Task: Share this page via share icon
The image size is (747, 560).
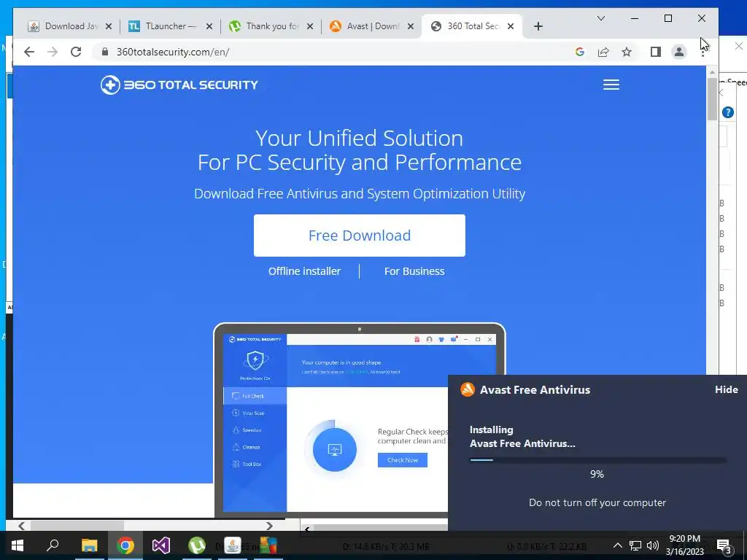Action: click(603, 52)
